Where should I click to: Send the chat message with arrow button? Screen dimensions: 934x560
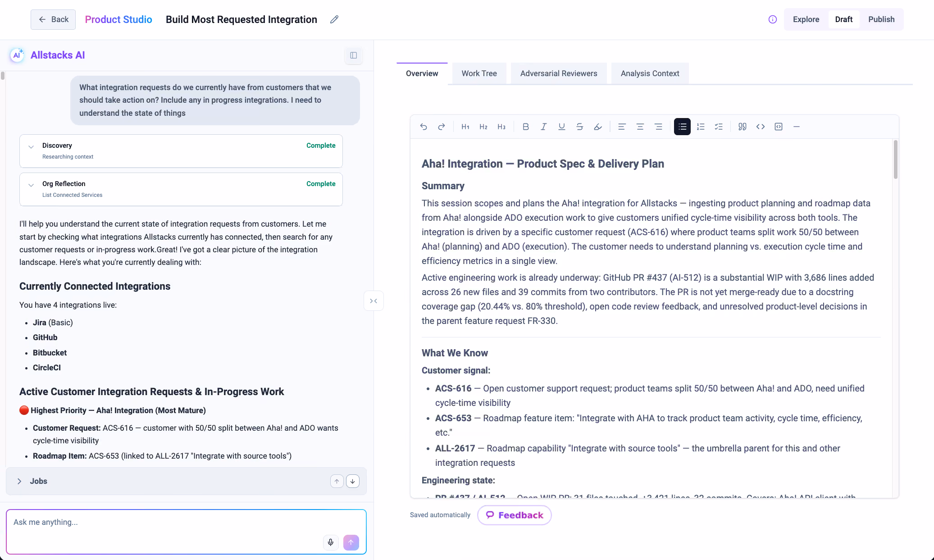(351, 542)
